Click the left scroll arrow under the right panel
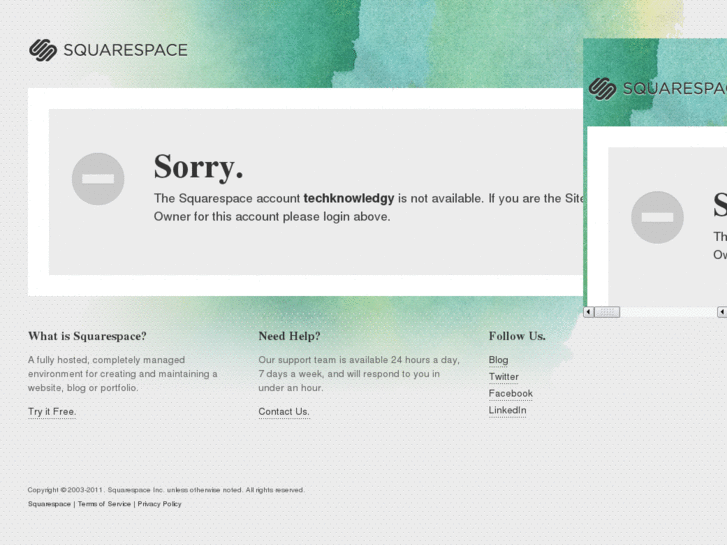 pos(588,312)
